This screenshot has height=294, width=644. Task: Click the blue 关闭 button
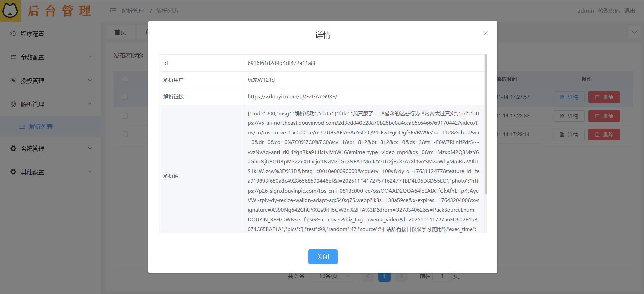[x=323, y=257]
